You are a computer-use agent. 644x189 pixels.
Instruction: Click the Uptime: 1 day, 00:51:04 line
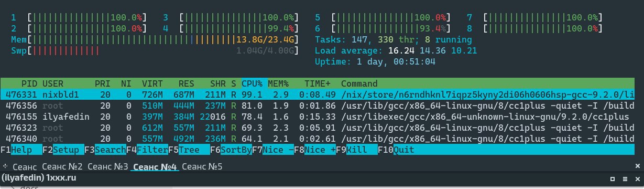[375, 61]
